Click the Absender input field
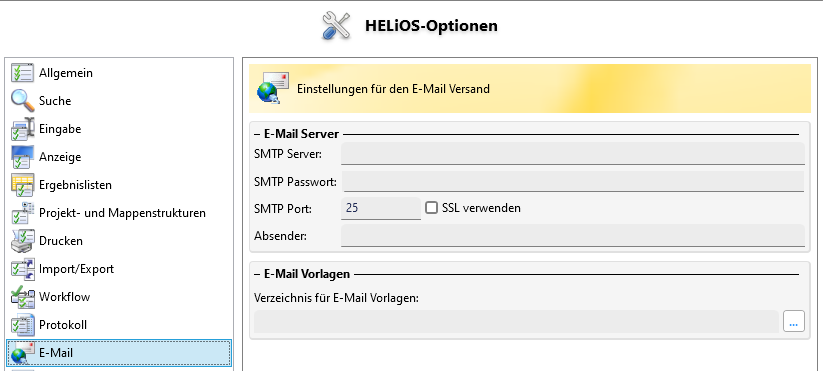 (x=573, y=236)
